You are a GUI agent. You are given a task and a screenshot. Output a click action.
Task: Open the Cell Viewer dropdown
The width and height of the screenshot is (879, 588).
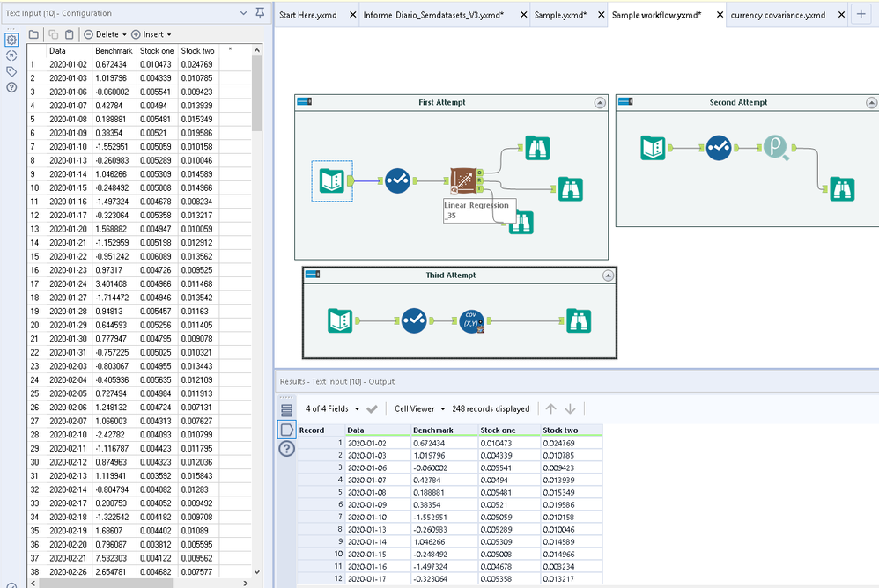[417, 408]
